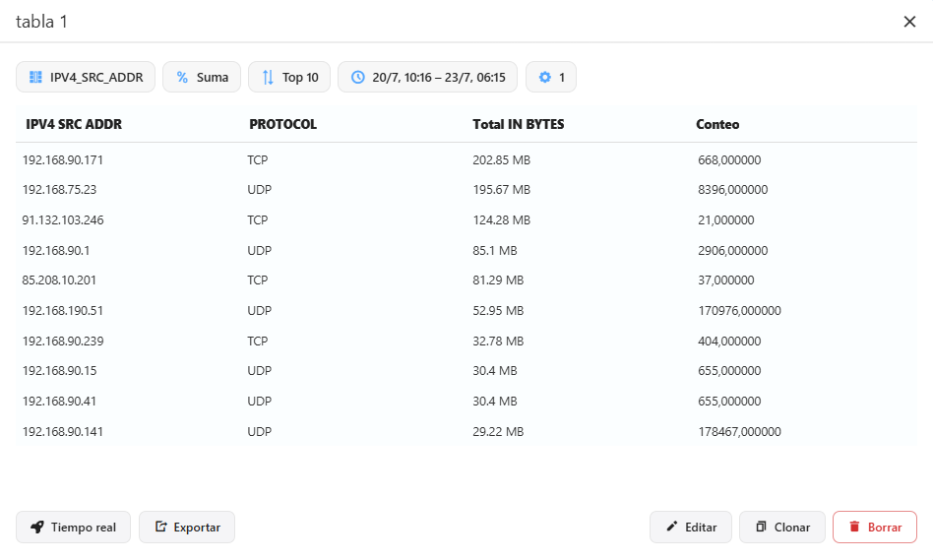Click the Exportar button

(x=187, y=527)
